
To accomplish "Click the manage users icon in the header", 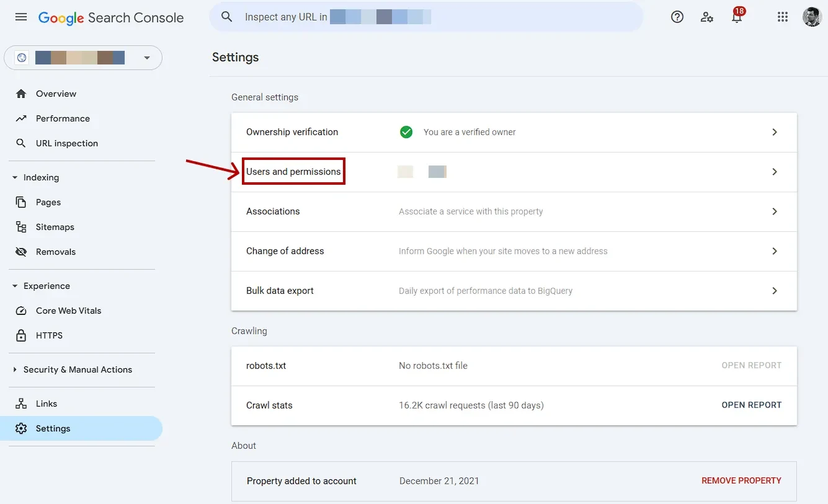I will pos(707,17).
